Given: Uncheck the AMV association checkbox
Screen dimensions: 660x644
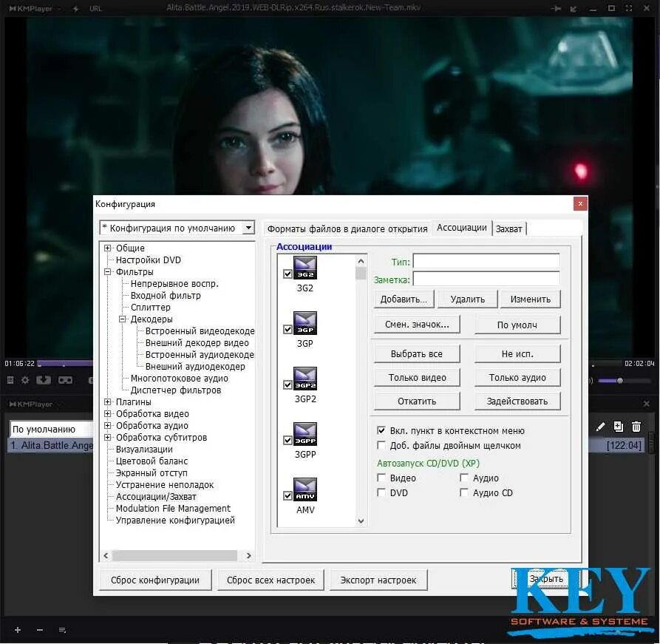Looking at the screenshot, I should (288, 495).
